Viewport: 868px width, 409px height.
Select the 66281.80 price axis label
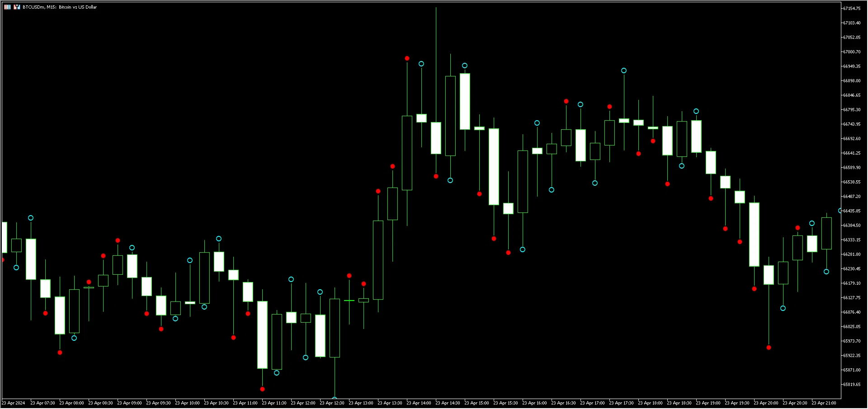[852, 254]
